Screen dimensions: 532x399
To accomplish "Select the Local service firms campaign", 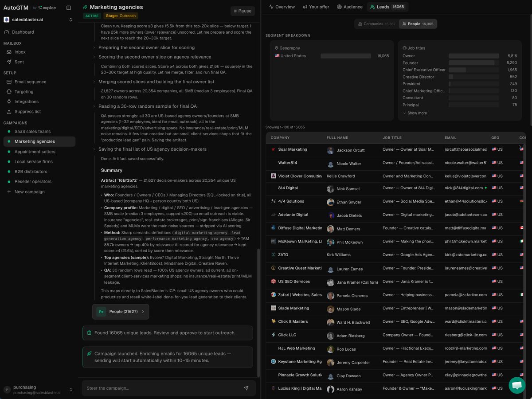I will 33,162.
